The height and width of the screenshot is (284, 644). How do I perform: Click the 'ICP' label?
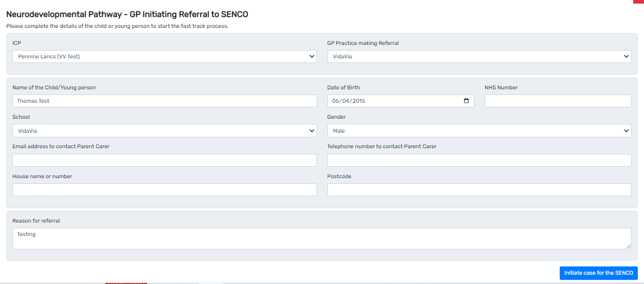(x=17, y=43)
